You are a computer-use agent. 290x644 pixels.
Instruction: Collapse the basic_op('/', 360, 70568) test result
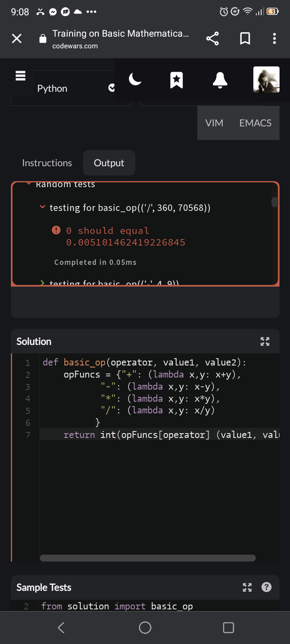(x=42, y=207)
